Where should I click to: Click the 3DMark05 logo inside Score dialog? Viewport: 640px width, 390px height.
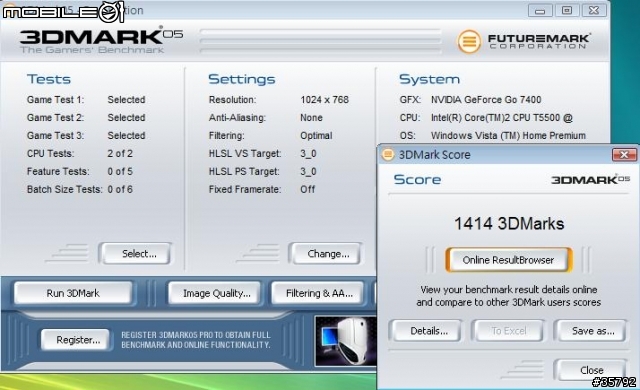[591, 179]
